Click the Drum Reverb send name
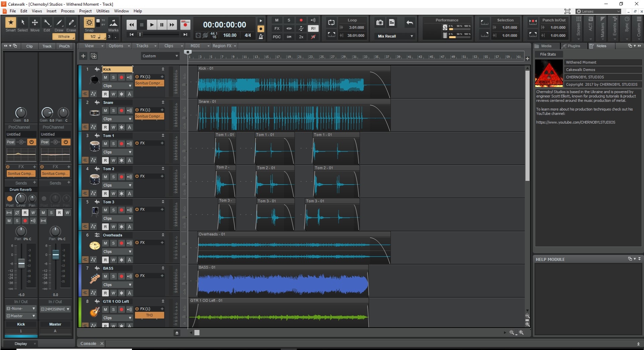 (21, 190)
